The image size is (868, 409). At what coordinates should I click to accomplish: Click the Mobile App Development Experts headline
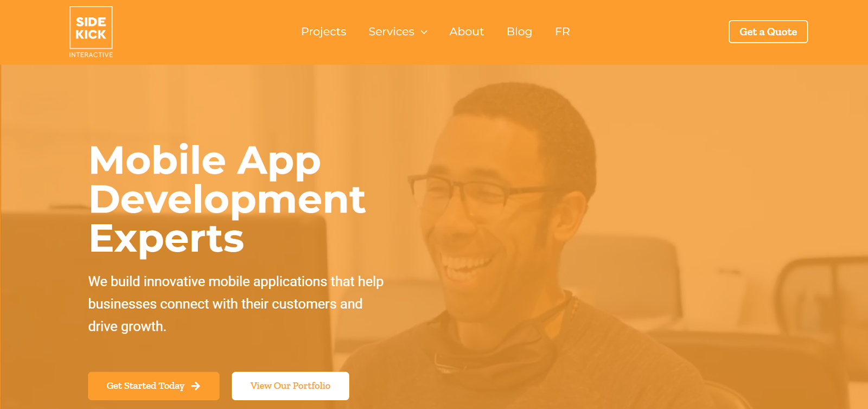pos(227,200)
